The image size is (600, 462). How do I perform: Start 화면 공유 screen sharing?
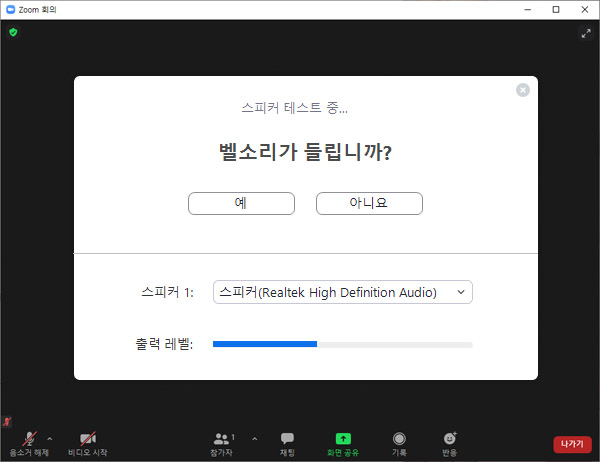343,443
